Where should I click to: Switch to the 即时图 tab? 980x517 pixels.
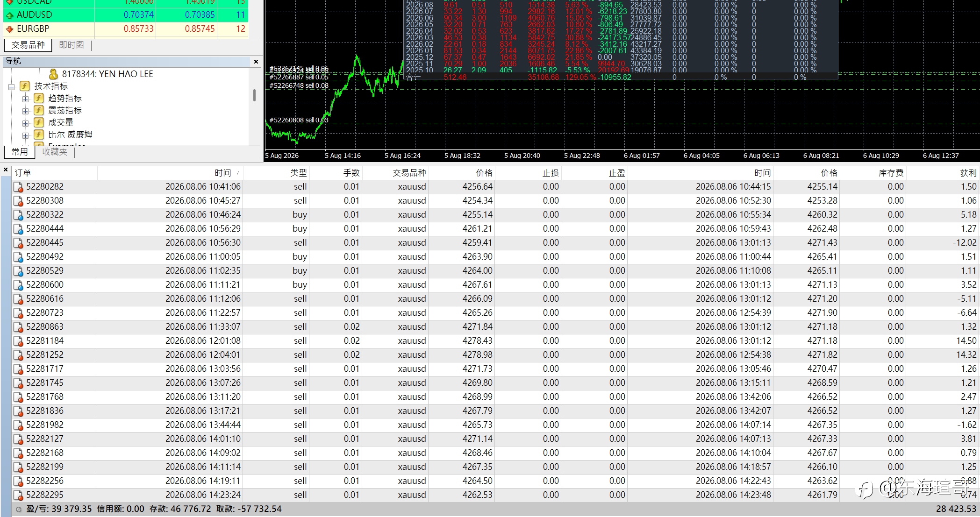(x=72, y=45)
